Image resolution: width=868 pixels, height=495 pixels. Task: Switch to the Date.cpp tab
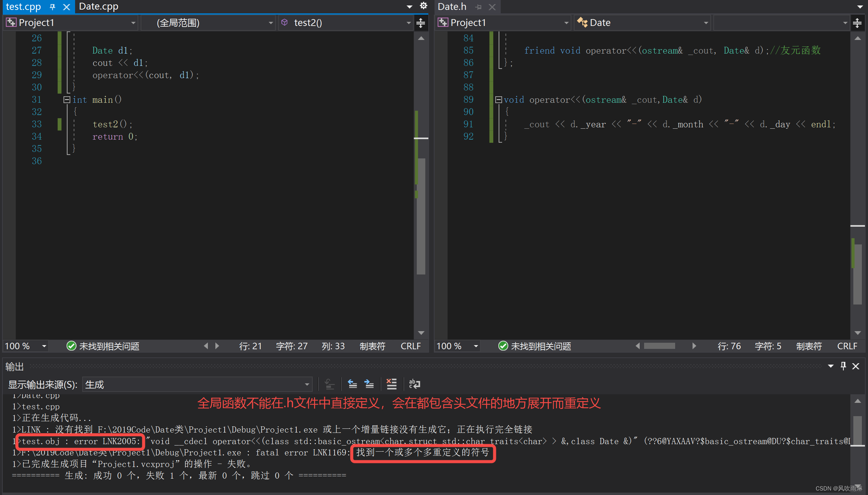coord(99,6)
